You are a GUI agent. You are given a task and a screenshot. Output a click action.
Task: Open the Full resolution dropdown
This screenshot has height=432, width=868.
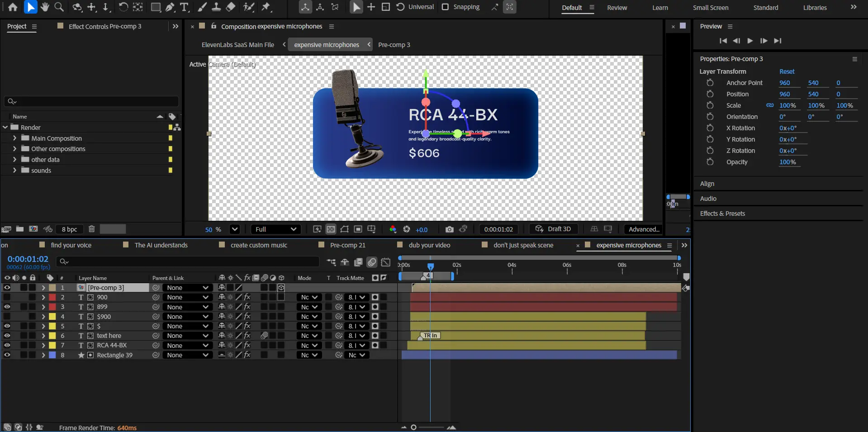pos(275,229)
